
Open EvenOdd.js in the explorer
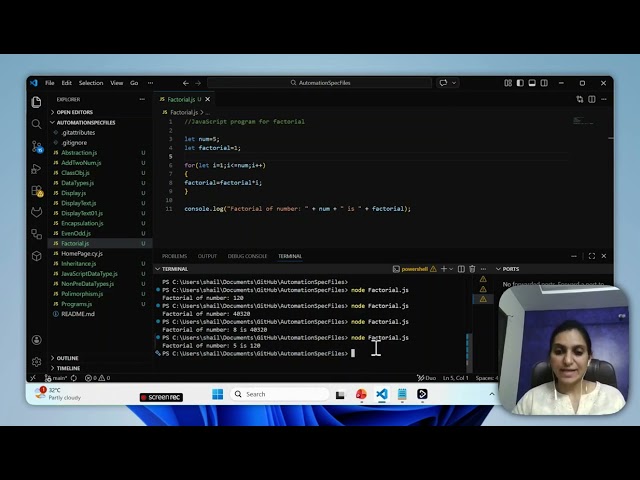pyautogui.click(x=76, y=233)
